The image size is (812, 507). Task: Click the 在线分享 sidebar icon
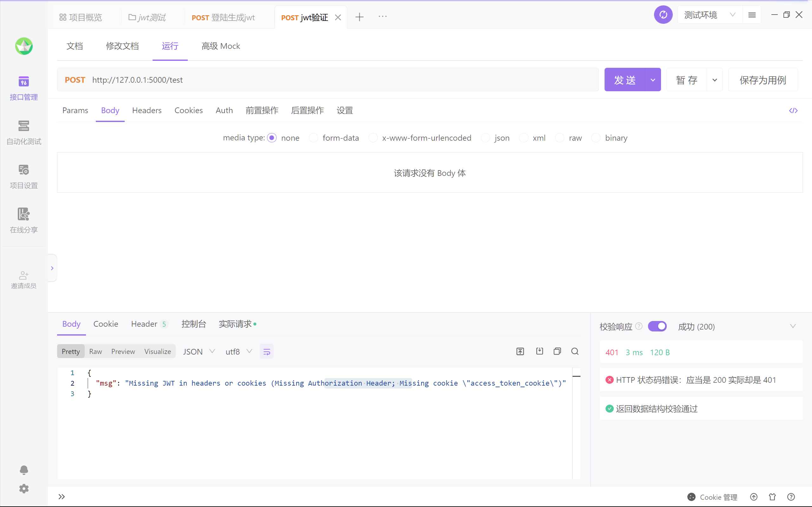point(23,215)
